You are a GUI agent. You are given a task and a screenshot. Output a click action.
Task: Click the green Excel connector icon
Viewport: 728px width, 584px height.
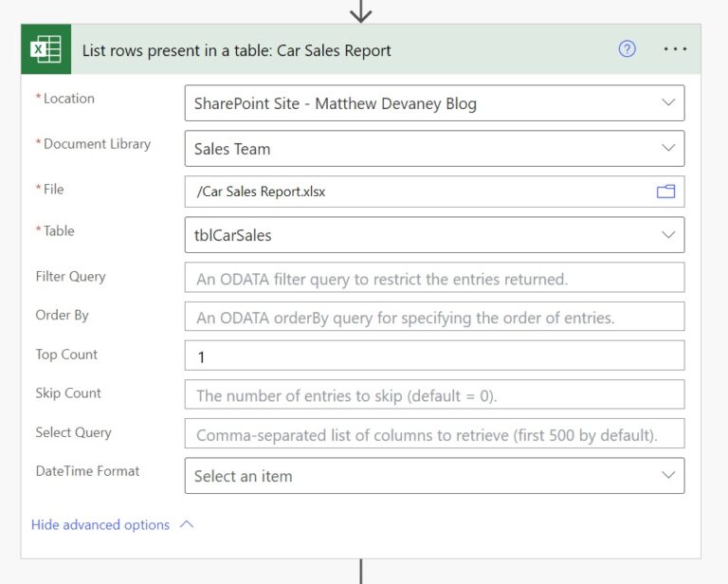46,49
